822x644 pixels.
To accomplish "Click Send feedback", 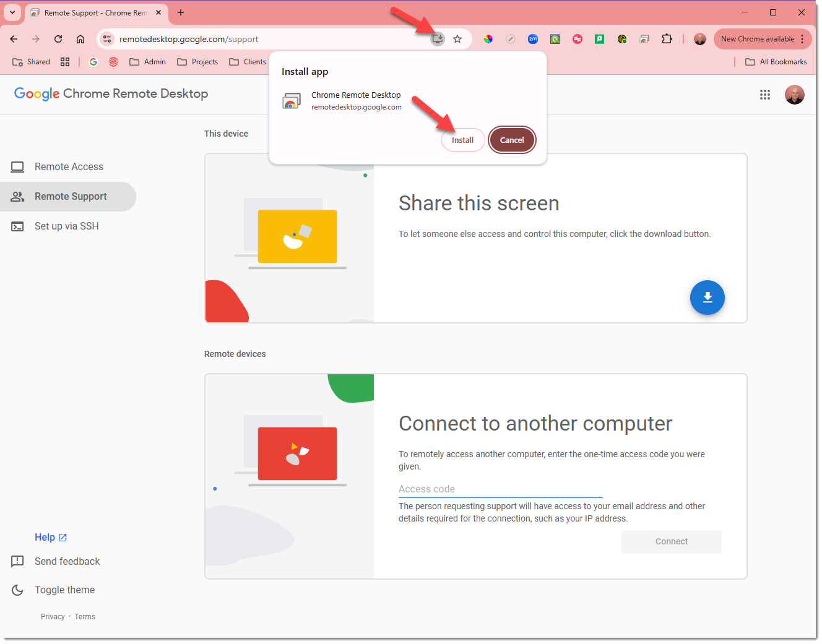I will pyautogui.click(x=67, y=562).
